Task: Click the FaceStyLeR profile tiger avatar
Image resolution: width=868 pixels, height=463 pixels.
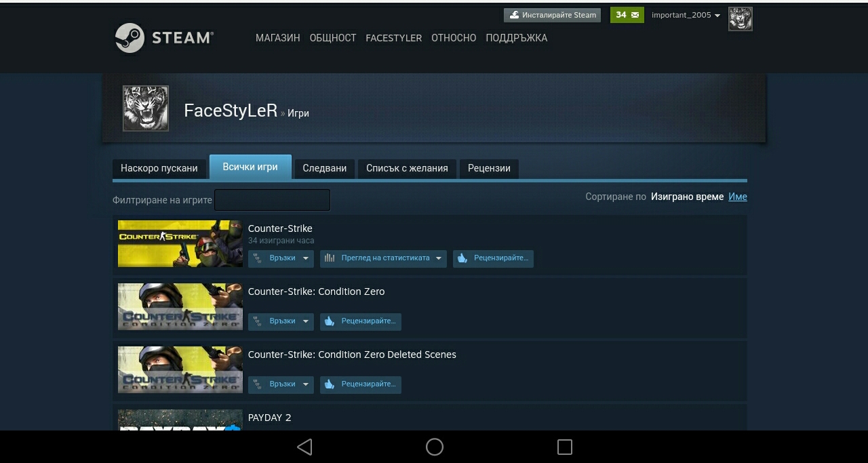Action: click(x=146, y=108)
